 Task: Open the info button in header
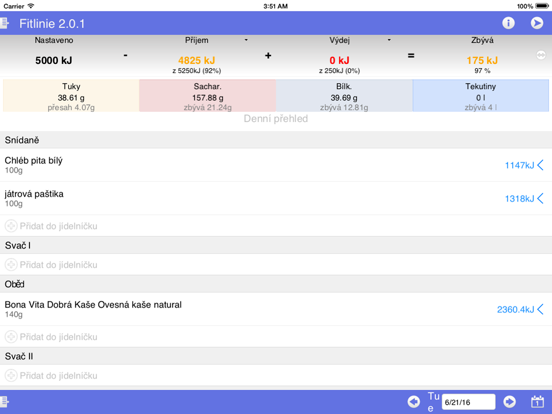508,23
